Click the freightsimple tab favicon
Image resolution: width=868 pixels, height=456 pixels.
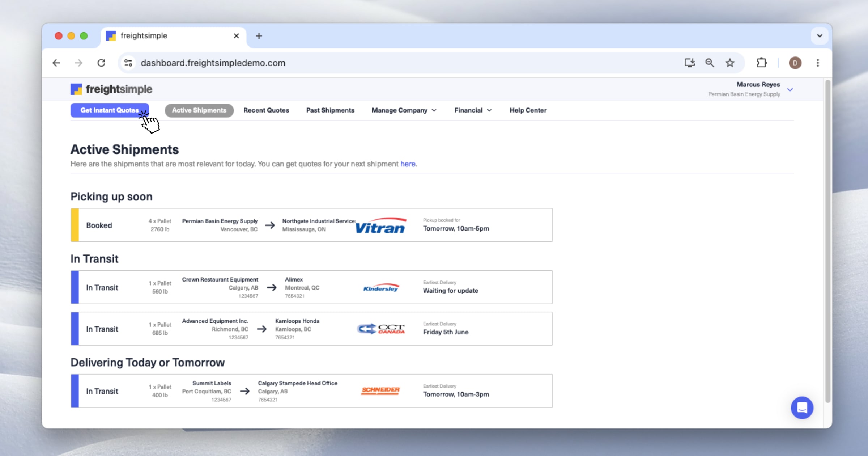point(111,36)
